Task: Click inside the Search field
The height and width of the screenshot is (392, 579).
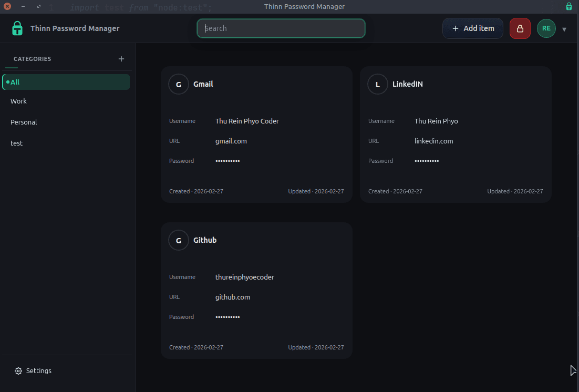Action: [281, 28]
